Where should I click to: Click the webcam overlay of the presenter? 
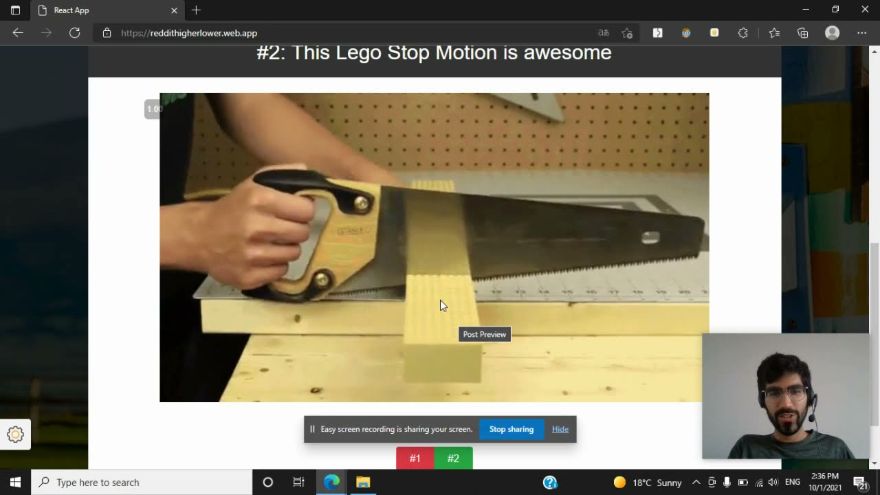pos(786,396)
